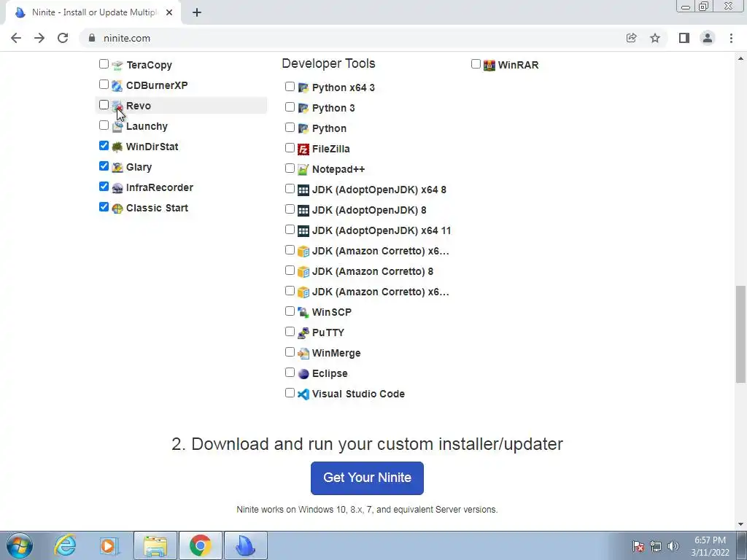The image size is (747, 560).
Task: Reload the ninite.com page
Action: click(x=63, y=38)
